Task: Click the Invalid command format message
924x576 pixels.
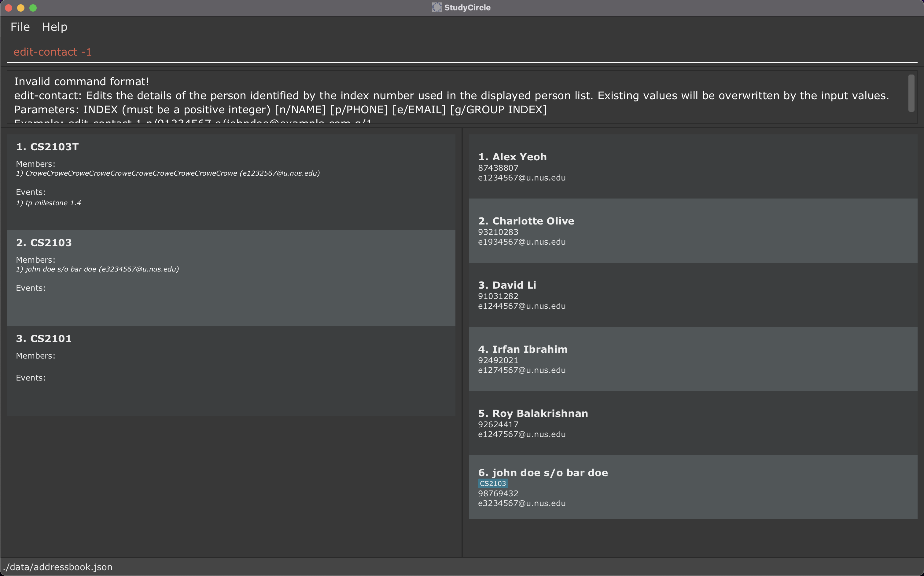Action: (x=82, y=82)
